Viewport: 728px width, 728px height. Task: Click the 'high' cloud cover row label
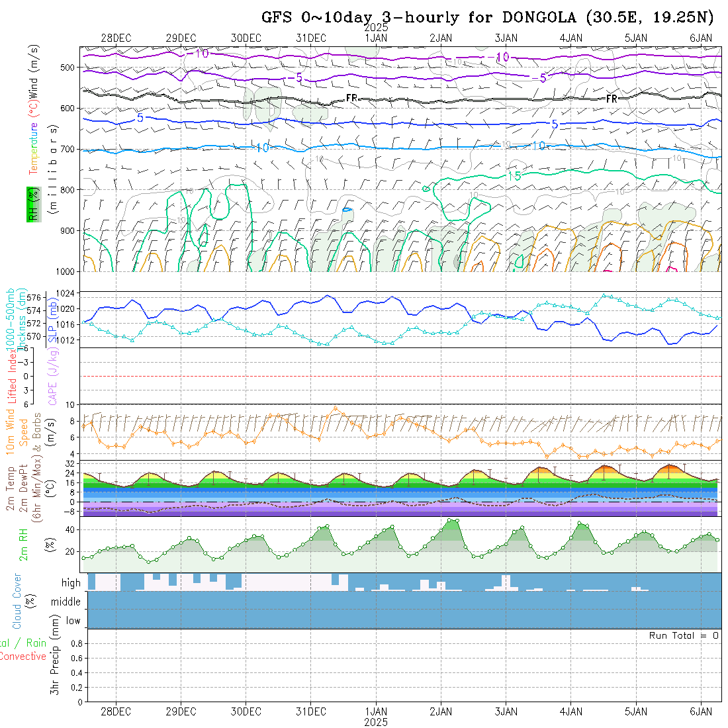[x=71, y=583]
